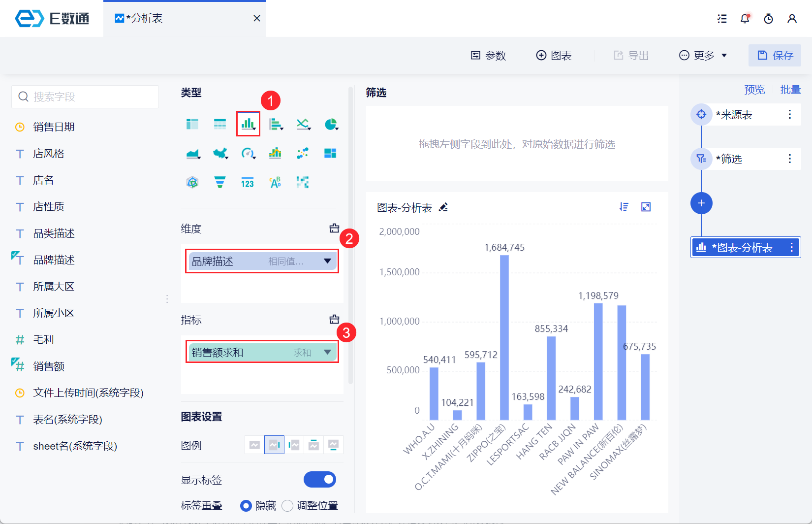Open the chart sort options

click(624, 207)
